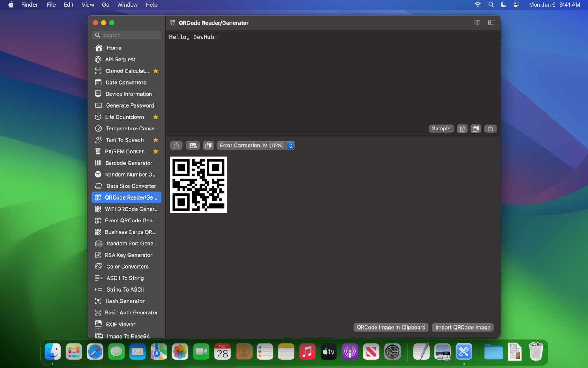Focus the sidebar Search field

click(x=127, y=35)
